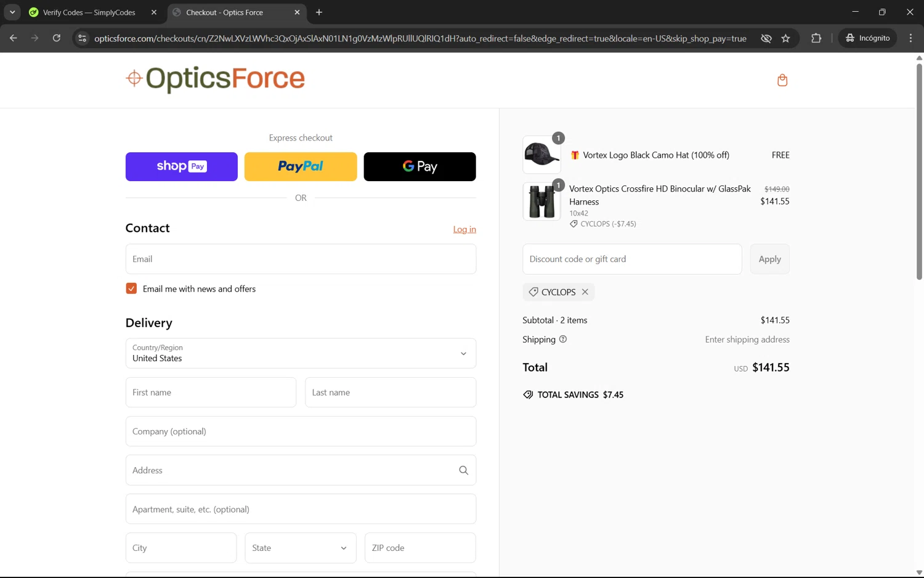Image resolution: width=924 pixels, height=578 pixels.
Task: Click the shipping info question mark icon
Action: (563, 340)
